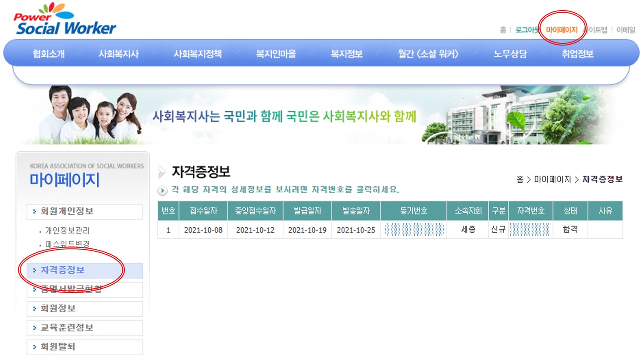Expand 회원개인정보 in the sidebar
The height and width of the screenshot is (364, 644).
pyautogui.click(x=85, y=211)
